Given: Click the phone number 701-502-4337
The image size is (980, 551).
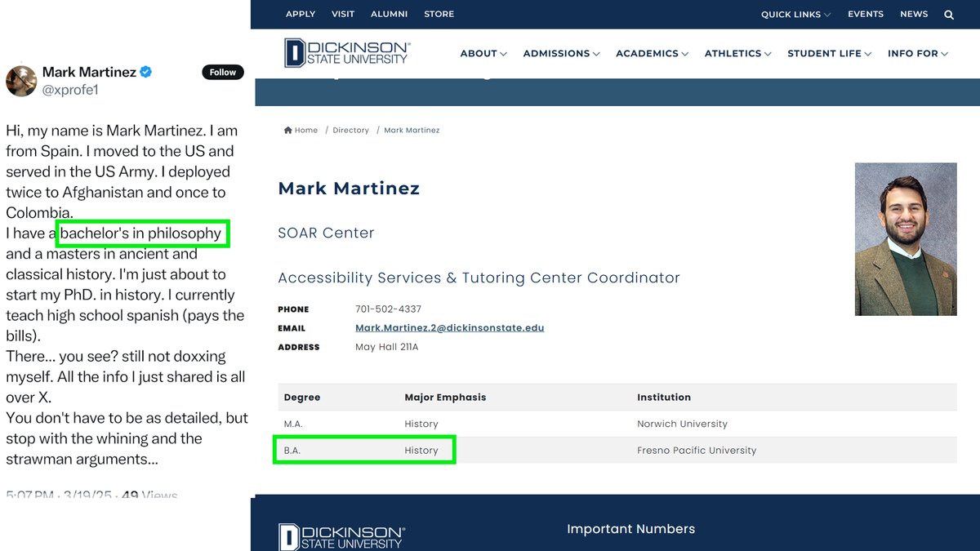Looking at the screenshot, I should point(388,309).
